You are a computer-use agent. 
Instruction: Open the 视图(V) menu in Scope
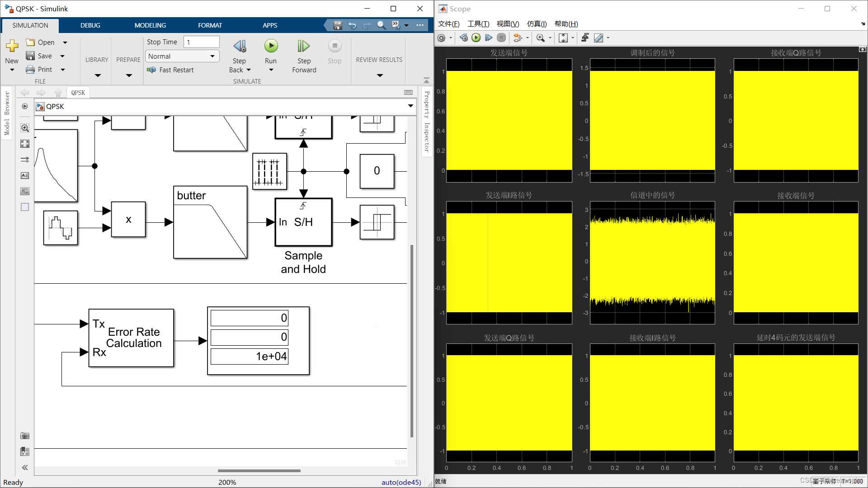pos(507,24)
